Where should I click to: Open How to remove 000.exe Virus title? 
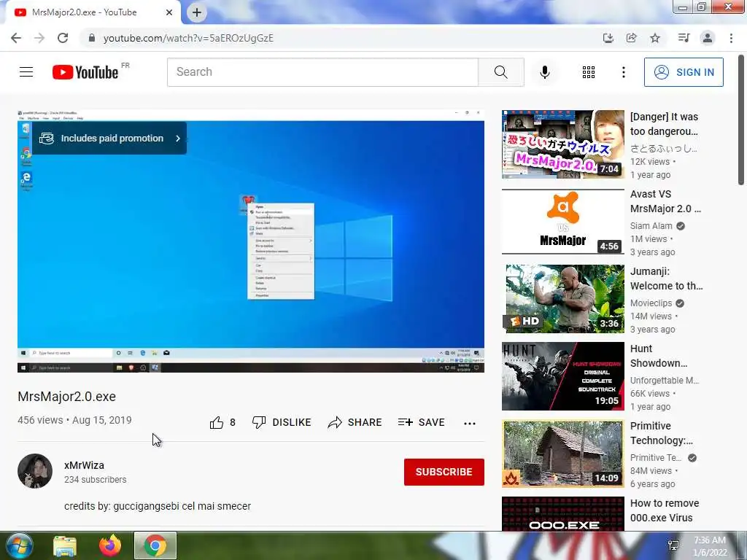(x=665, y=510)
